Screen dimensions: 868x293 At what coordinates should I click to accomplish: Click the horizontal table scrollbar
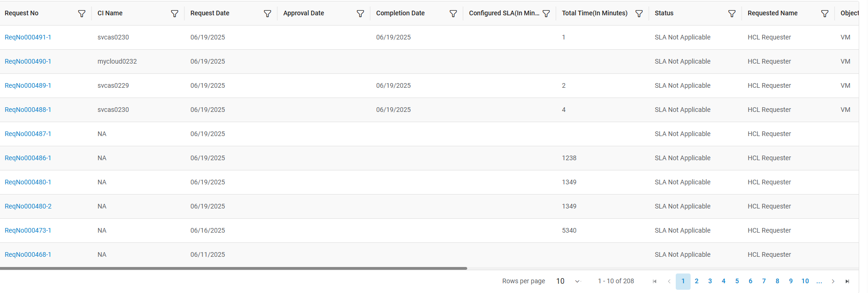(233, 268)
